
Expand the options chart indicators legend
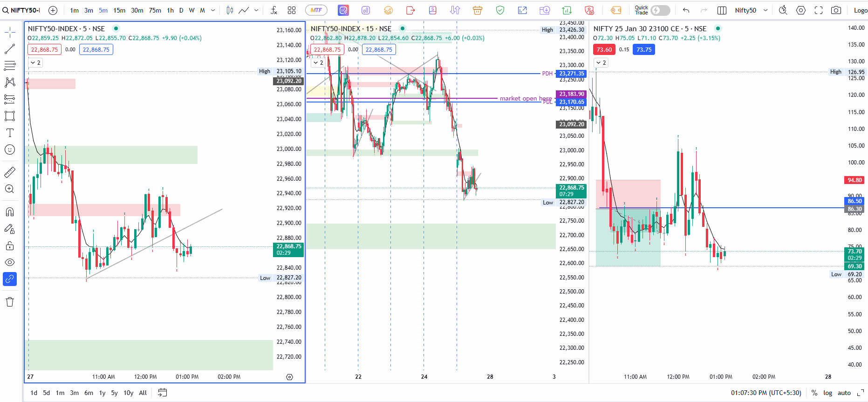tap(601, 62)
